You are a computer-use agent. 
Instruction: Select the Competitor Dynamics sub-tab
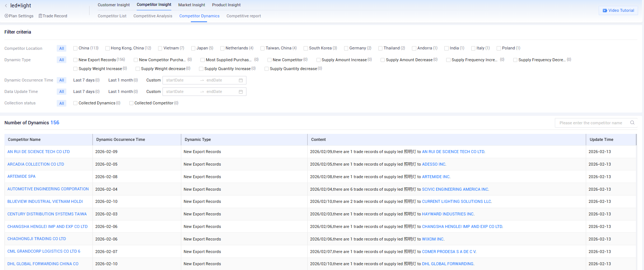199,16
